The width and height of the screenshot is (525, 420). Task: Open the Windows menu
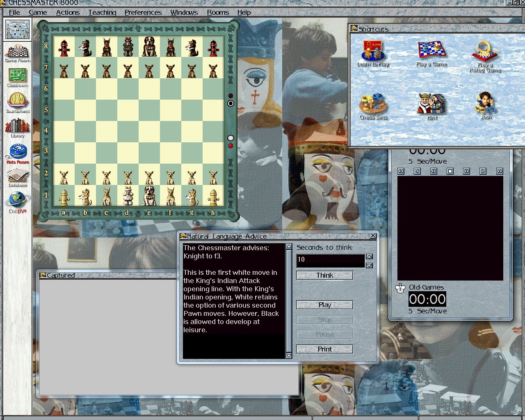[x=184, y=12]
